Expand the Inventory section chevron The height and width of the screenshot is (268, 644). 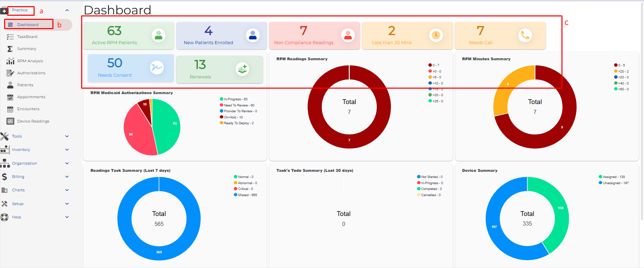click(x=67, y=150)
